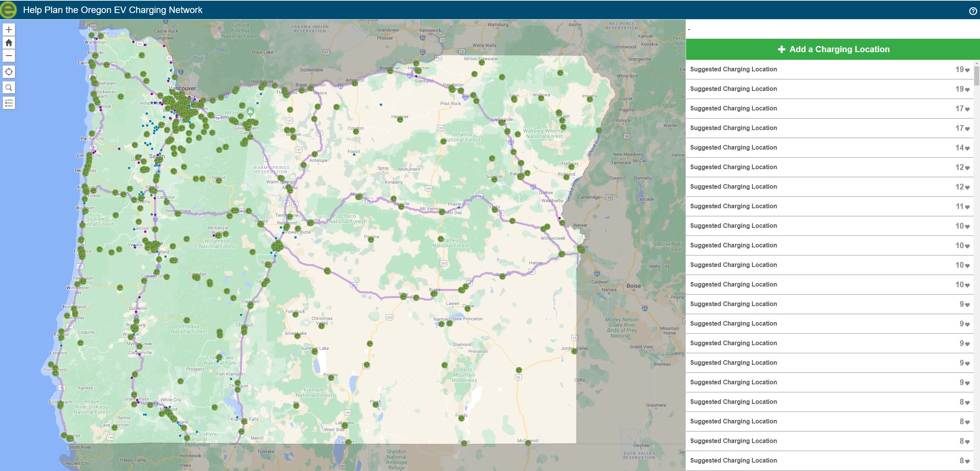
Task: Click charging marker near Crater Lake
Action: pyautogui.click(x=220, y=357)
